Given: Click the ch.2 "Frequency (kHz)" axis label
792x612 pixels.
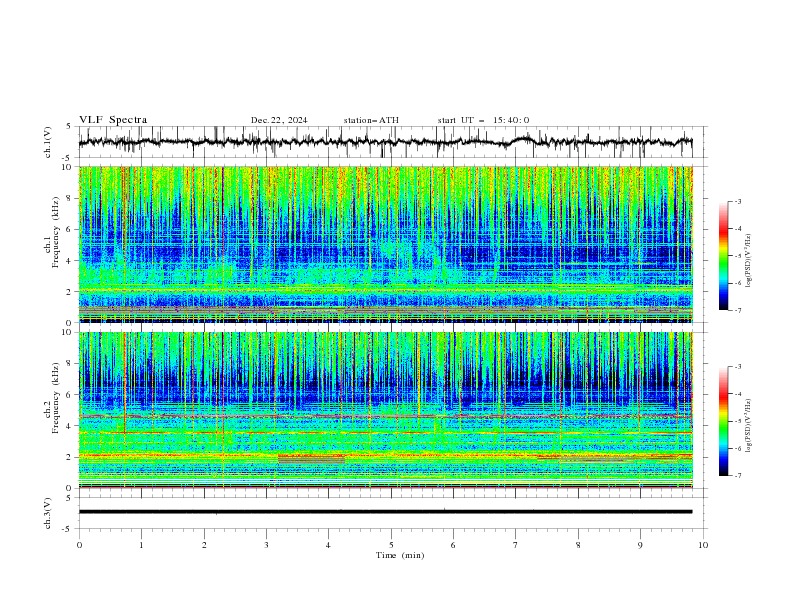Looking at the screenshot, I should tap(56, 398).
